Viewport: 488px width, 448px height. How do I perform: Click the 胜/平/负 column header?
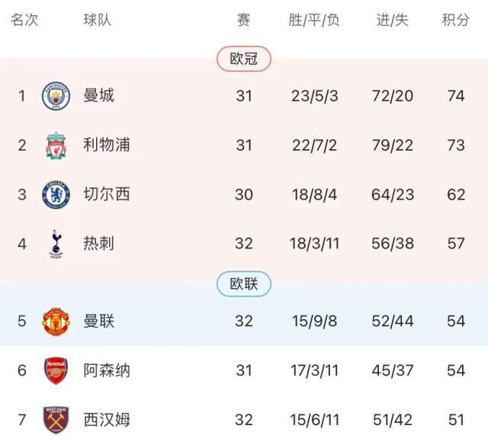click(314, 21)
